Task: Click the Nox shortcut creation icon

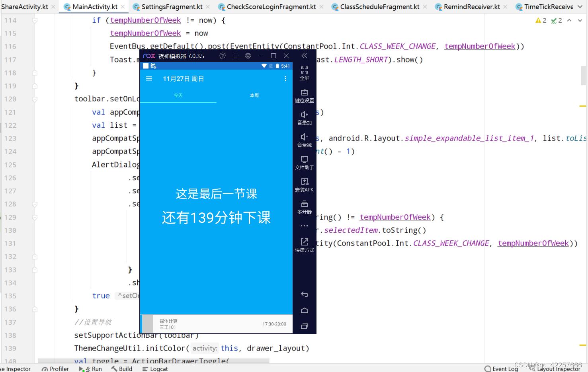Action: pos(305,242)
